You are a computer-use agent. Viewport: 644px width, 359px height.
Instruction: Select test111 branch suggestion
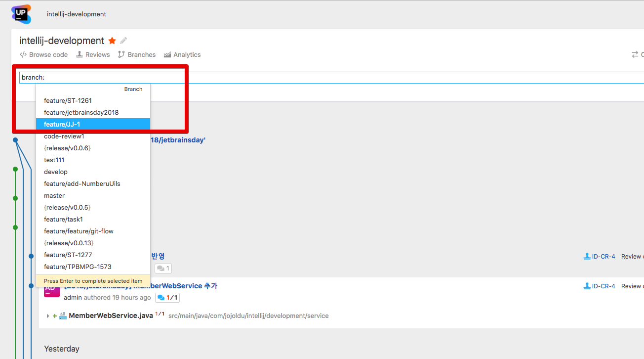coord(93,160)
